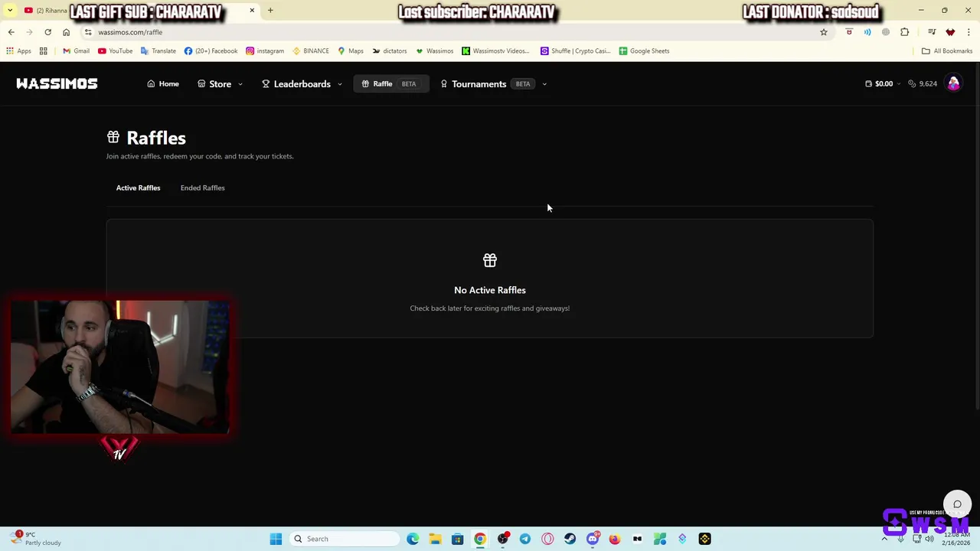Open the Google Sheets bookmark
Screen dimensions: 980x551
point(644,51)
